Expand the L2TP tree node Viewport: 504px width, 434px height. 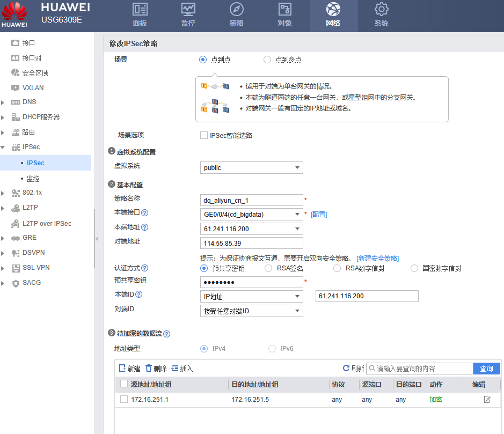(4, 208)
